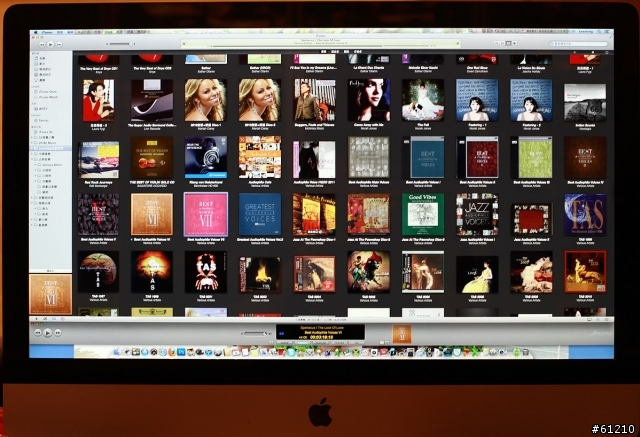Adjust the iTunes volume slider in top toolbar
The height and width of the screenshot is (437, 640).
(120, 44)
